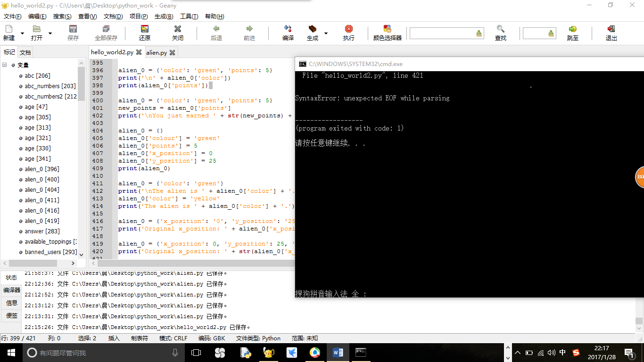Viewport: 644px width, 362px height.
Task: Select answer [283] symbol
Action: point(42,231)
